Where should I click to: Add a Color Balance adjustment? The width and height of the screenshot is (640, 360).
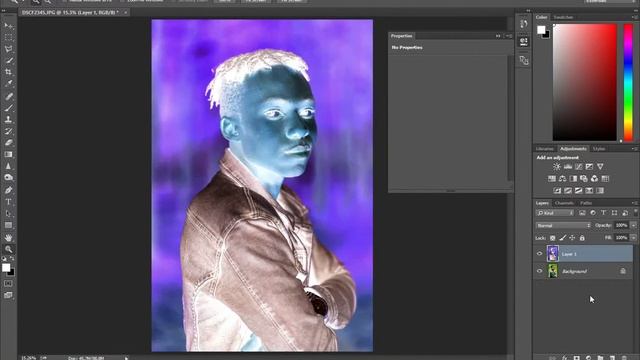(x=562, y=178)
